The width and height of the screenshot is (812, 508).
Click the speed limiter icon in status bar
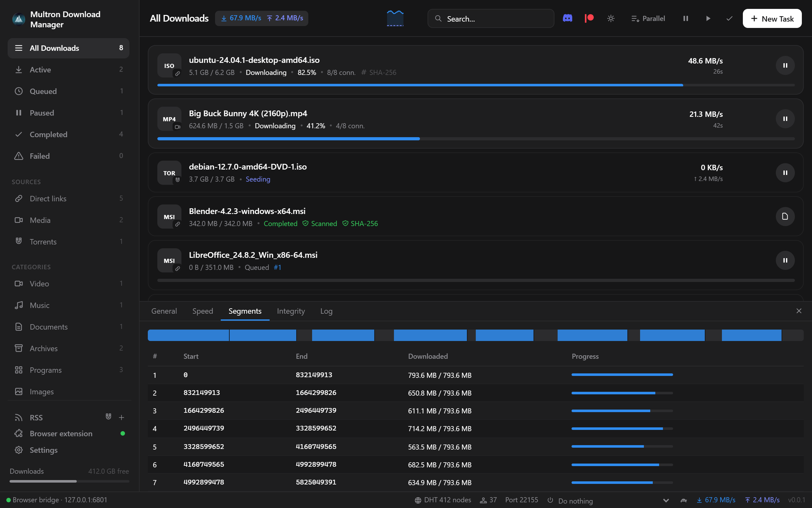(x=684, y=500)
